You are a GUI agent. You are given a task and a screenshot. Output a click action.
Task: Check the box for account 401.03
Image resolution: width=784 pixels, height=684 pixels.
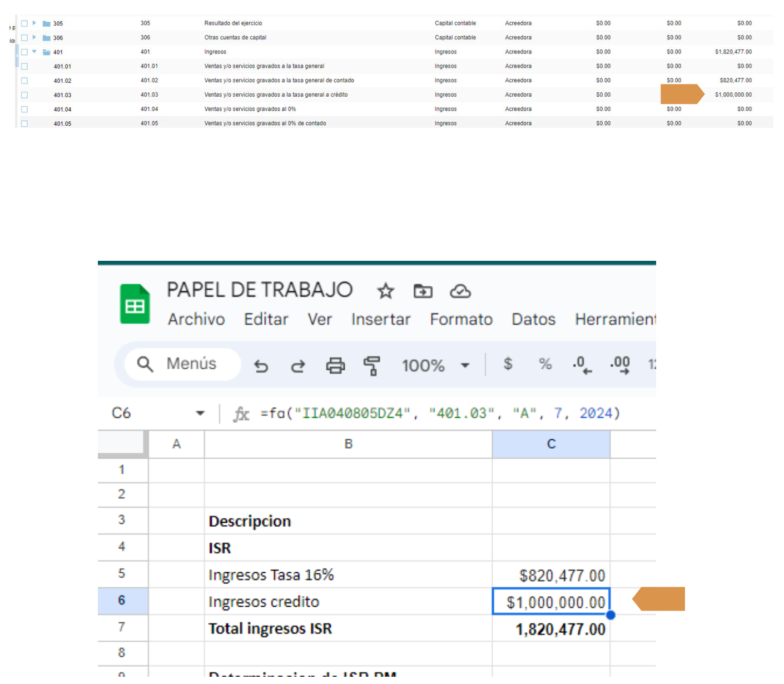(x=24, y=95)
